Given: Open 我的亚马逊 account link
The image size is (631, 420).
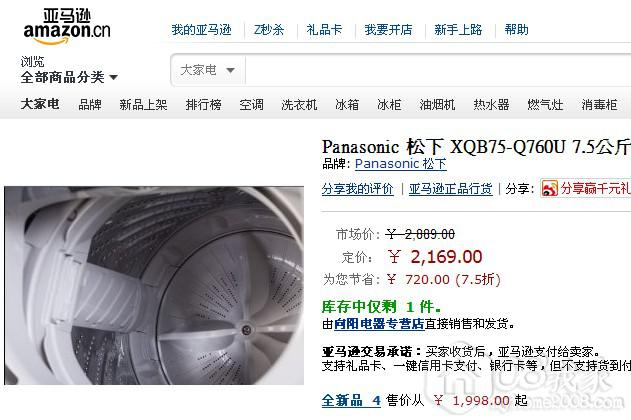Looking at the screenshot, I should click(201, 30).
